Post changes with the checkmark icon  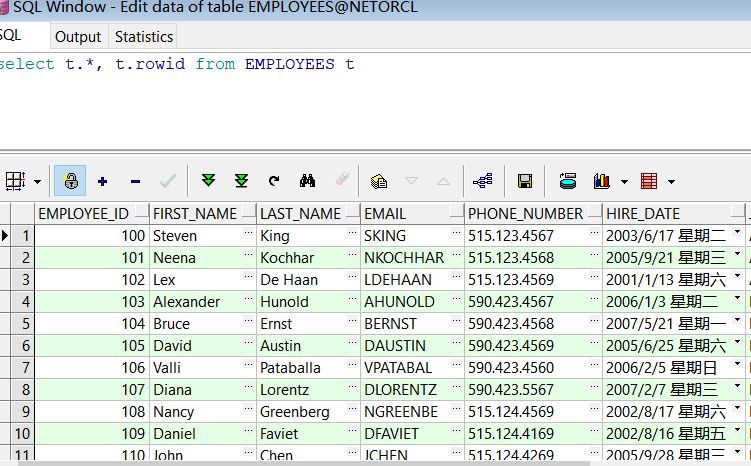168,181
